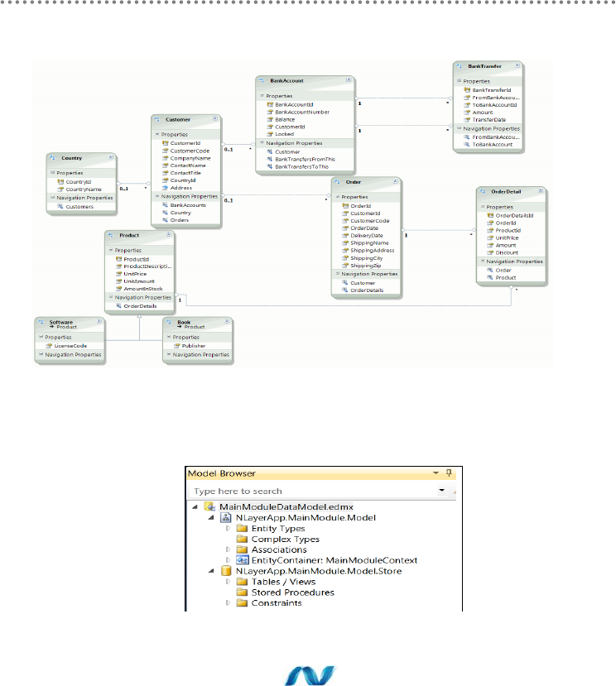Click the CountryId key icon in Country
This screenshot has width=616, height=686.
(61, 181)
